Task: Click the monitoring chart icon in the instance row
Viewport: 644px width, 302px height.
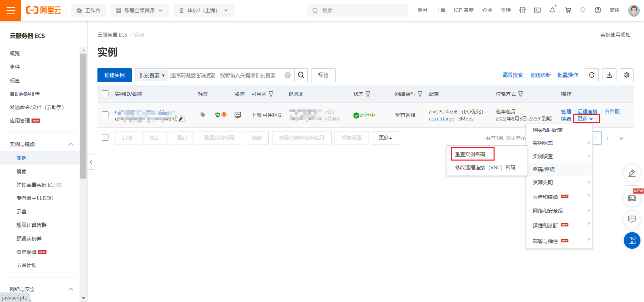Action: coord(237,115)
